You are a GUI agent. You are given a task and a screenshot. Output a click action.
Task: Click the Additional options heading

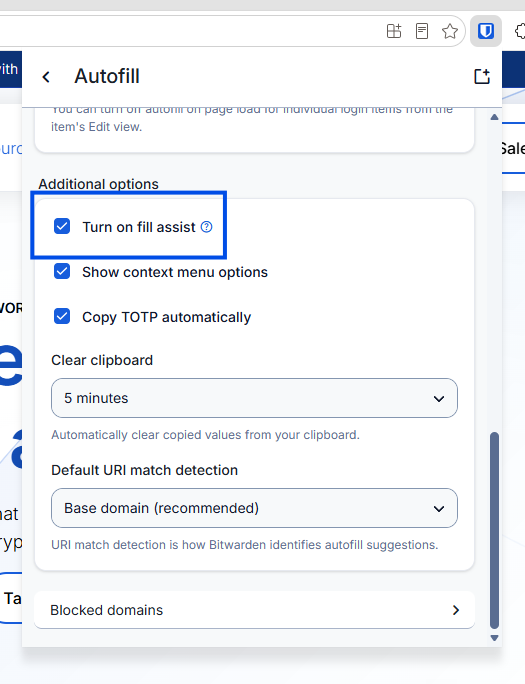(99, 184)
